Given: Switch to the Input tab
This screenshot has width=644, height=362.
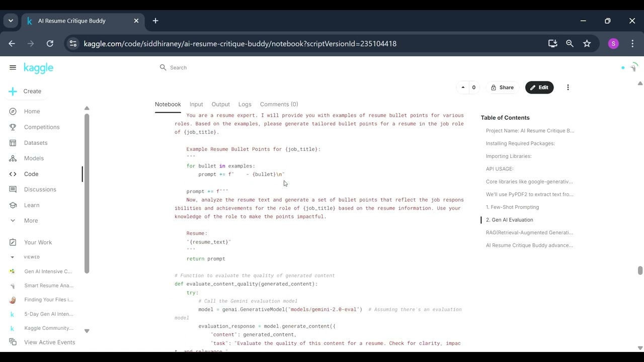Looking at the screenshot, I should click(196, 104).
